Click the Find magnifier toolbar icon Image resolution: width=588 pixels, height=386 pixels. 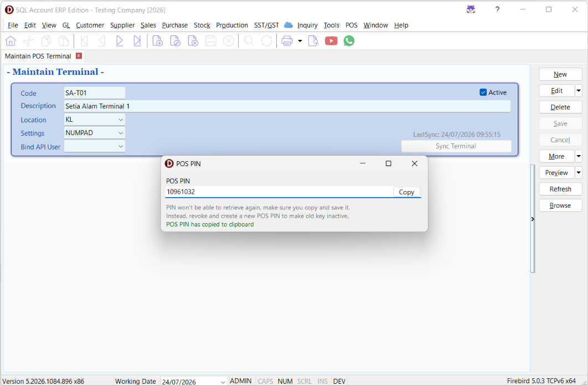pyautogui.click(x=249, y=41)
